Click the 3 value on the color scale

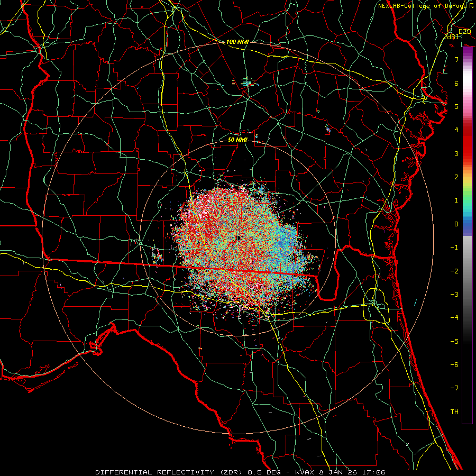[456, 153]
